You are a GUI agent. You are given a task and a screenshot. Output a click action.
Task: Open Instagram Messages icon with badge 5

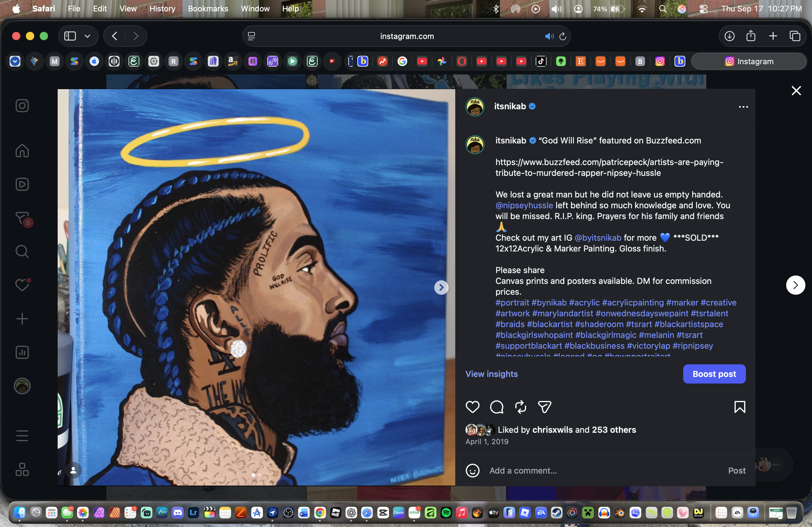coord(23,218)
